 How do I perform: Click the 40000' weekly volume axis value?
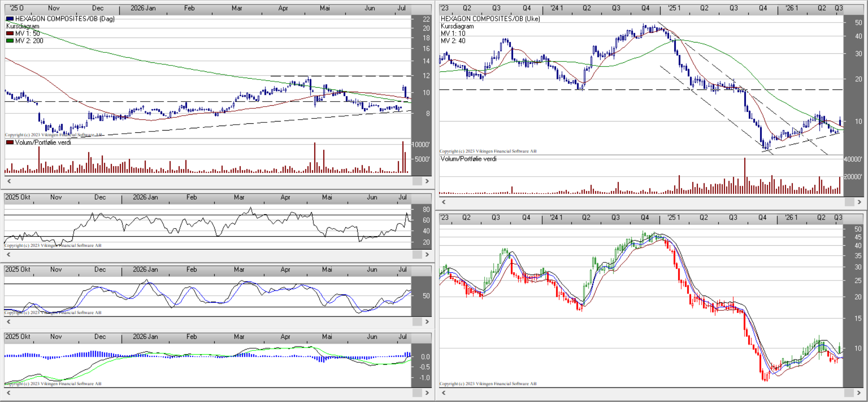853,159
